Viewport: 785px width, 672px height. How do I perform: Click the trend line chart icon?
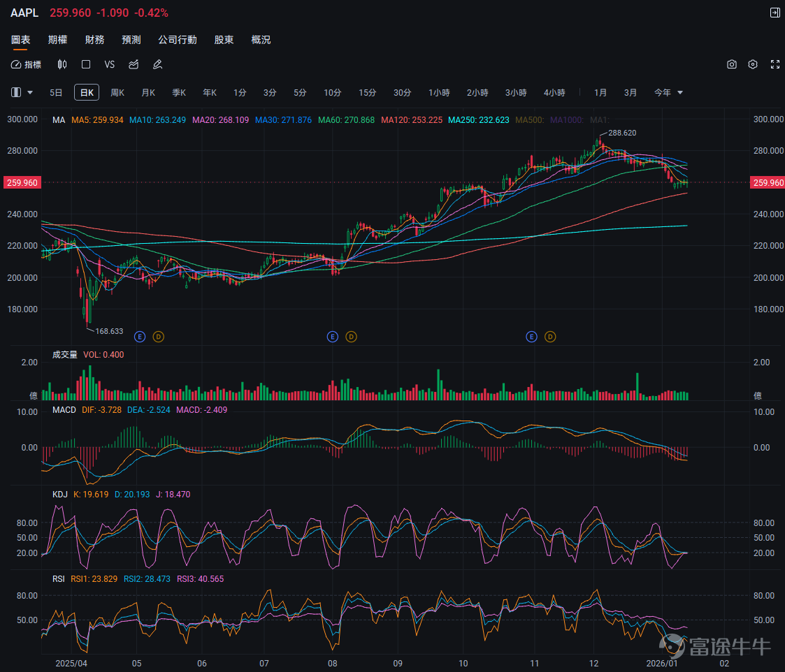(x=134, y=64)
